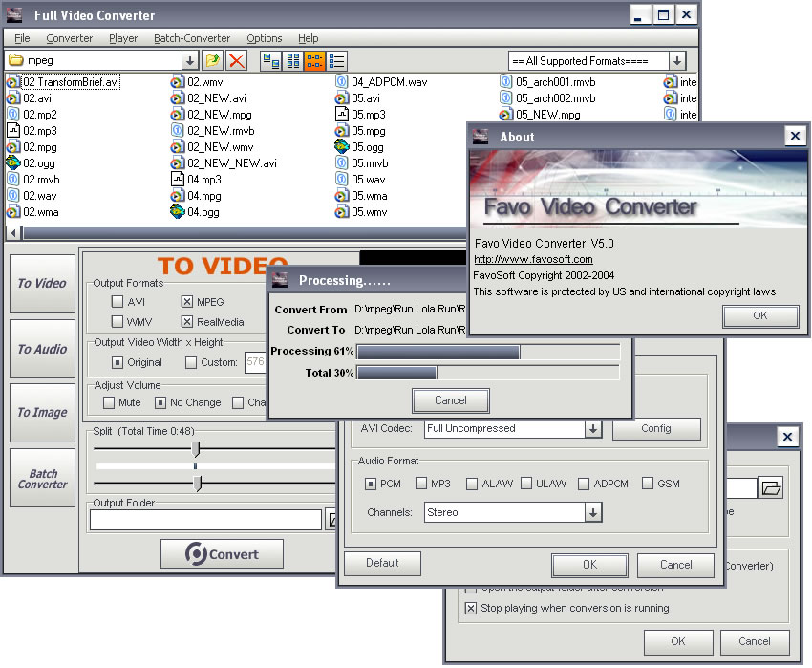812x668 pixels.
Task: Select the ALAW audio format option
Action: tap(472, 484)
